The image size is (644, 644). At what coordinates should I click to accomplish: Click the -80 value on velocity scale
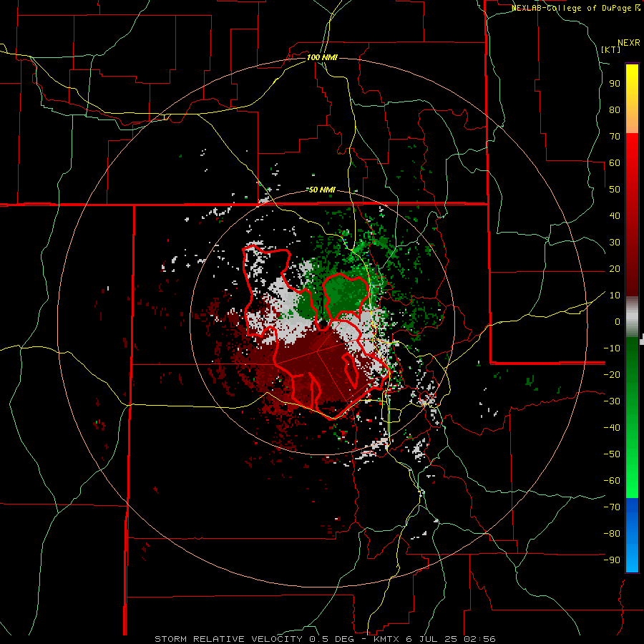click(x=612, y=534)
